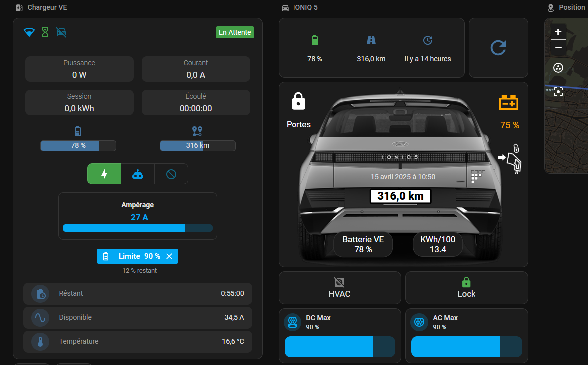Open the Session 0,0 kWh tile
Screen dimensions: 588x365
[x=79, y=102]
